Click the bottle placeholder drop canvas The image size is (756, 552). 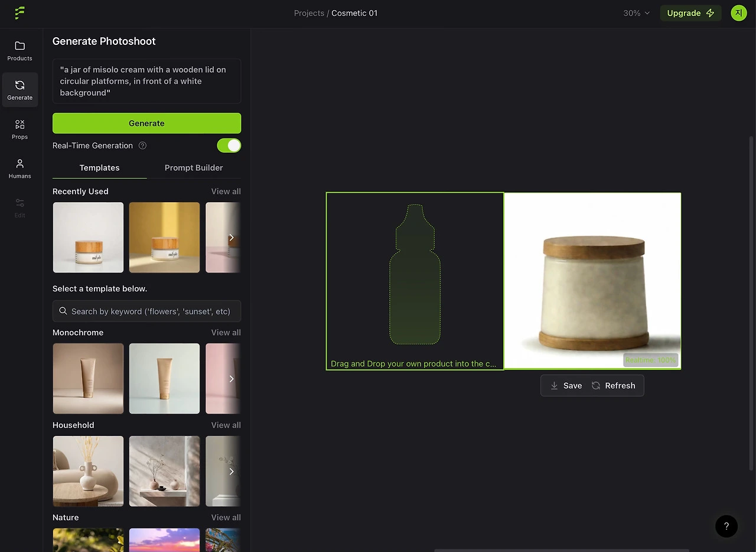[x=415, y=281]
